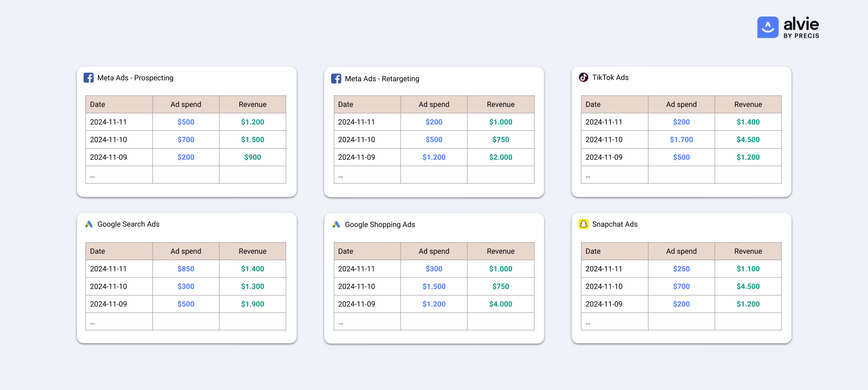Image resolution: width=868 pixels, height=390 pixels.
Task: Click the 'Date' header in Meta Ads - Prospecting table
Action: [x=98, y=105]
